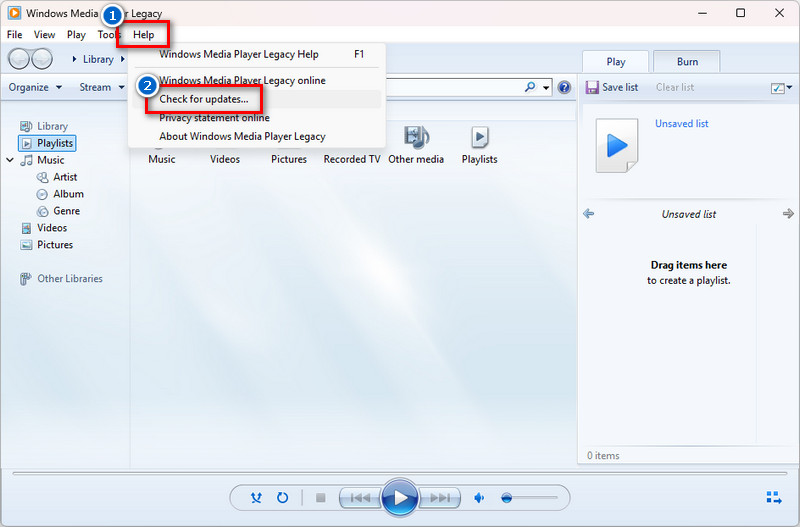Screen dimensions: 800x527
Task: Click the unsaved list play thumbnail
Action: point(617,146)
